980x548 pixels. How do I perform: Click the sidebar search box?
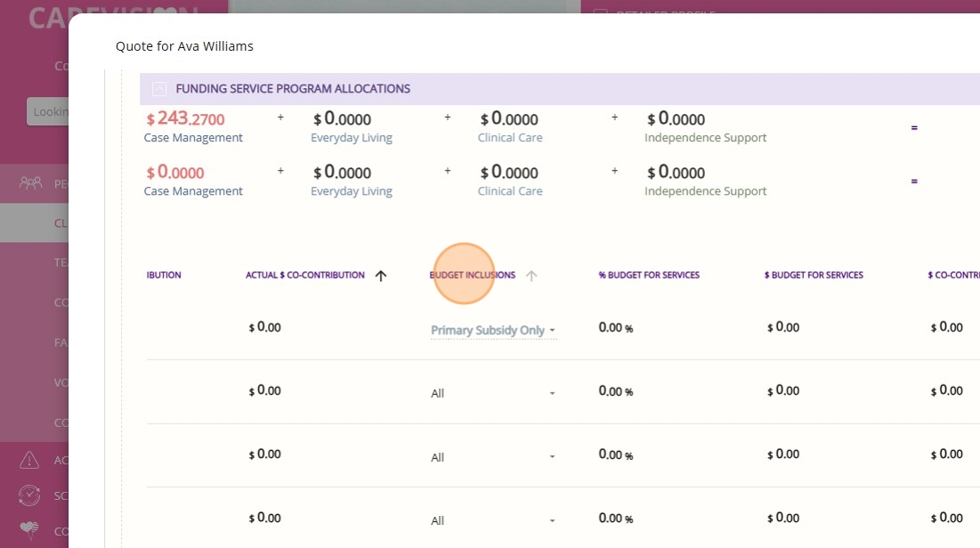click(48, 112)
